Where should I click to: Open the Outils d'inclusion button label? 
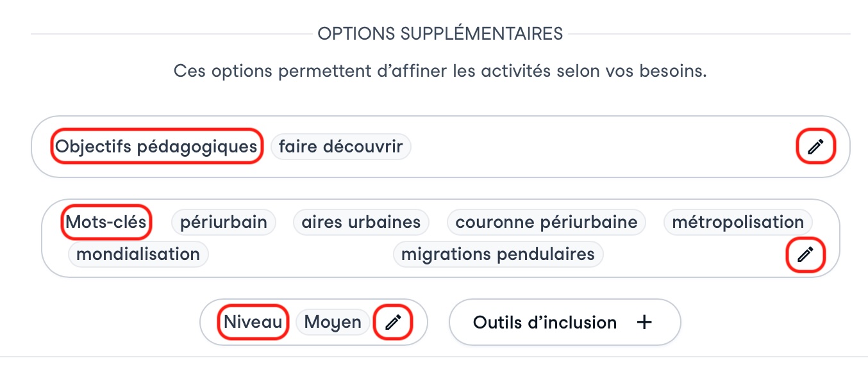(x=545, y=322)
